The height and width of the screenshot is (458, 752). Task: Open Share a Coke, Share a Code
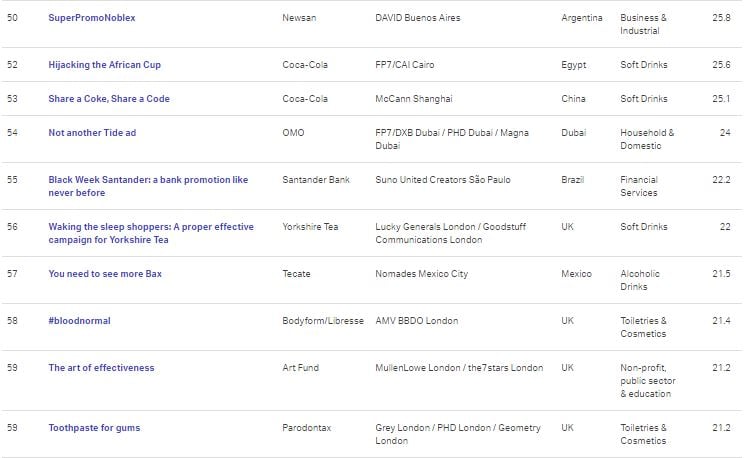[109, 99]
